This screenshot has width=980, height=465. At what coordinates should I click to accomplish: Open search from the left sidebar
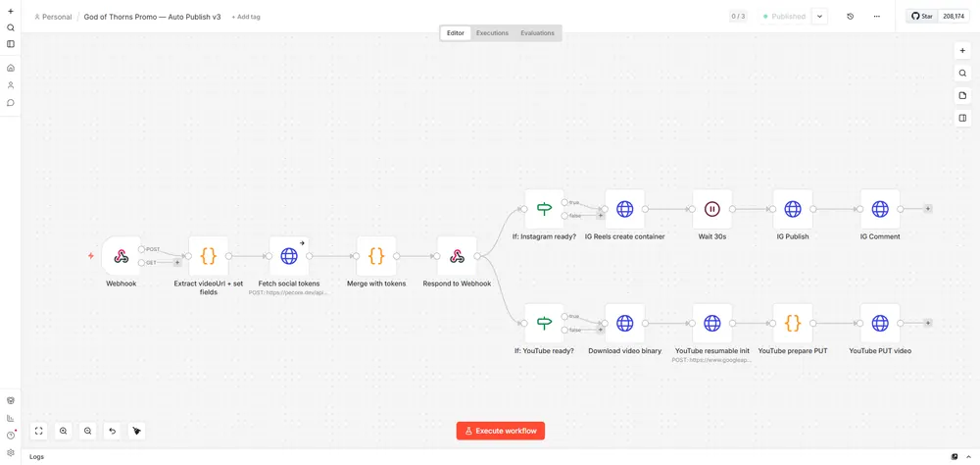(11, 27)
